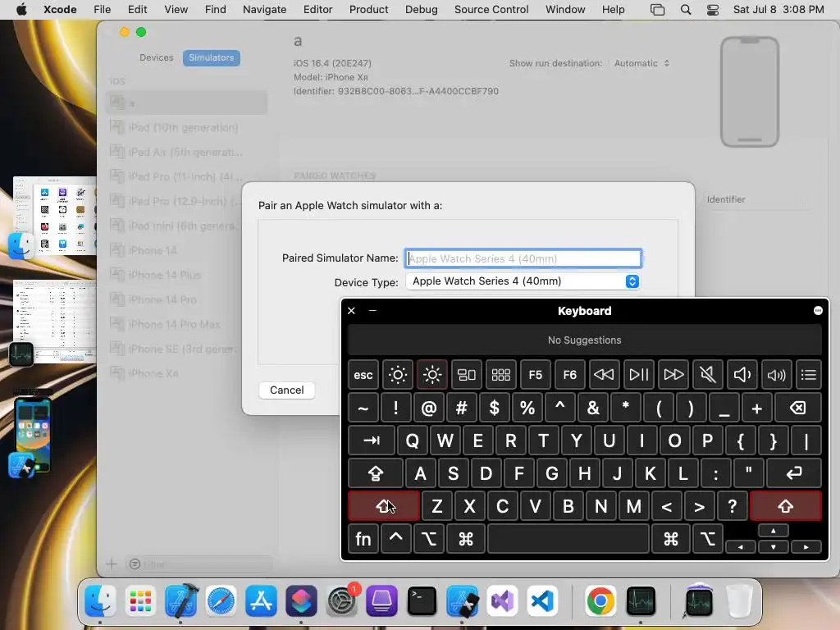The width and height of the screenshot is (840, 630).
Task: Tap the question mark key
Action: click(x=733, y=505)
